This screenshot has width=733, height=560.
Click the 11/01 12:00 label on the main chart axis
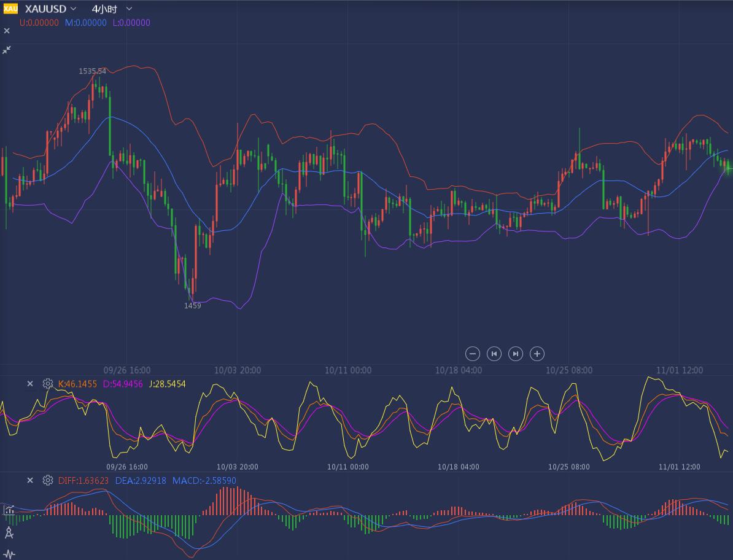[x=679, y=370]
